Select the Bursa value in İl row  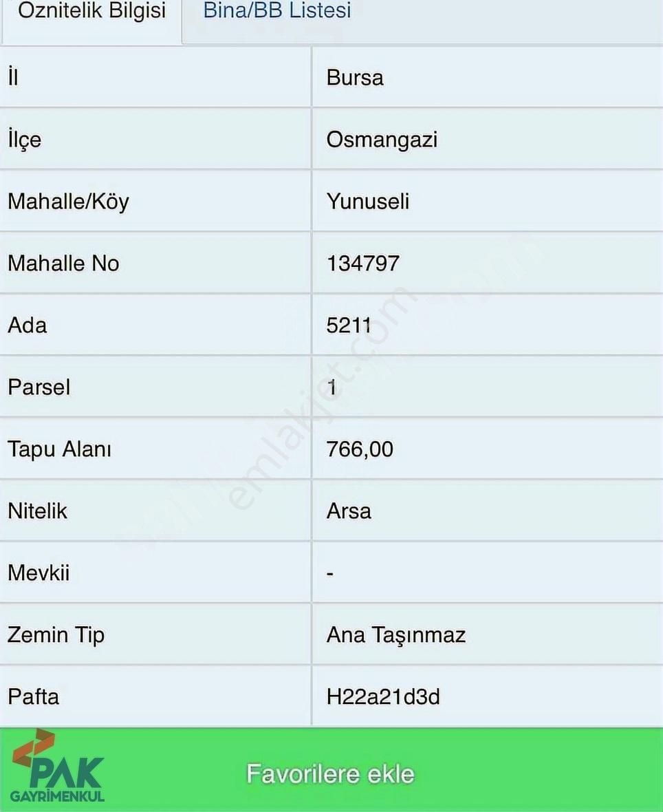[355, 78]
